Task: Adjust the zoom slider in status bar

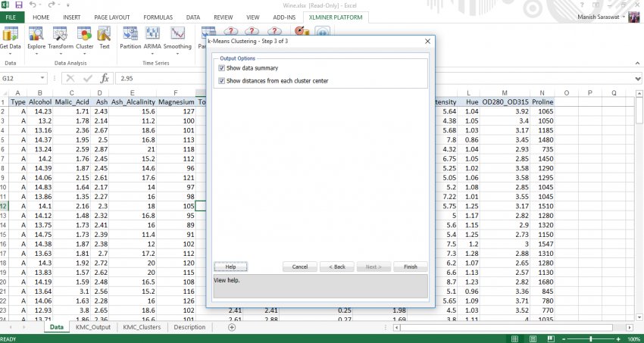Action: tap(591, 338)
